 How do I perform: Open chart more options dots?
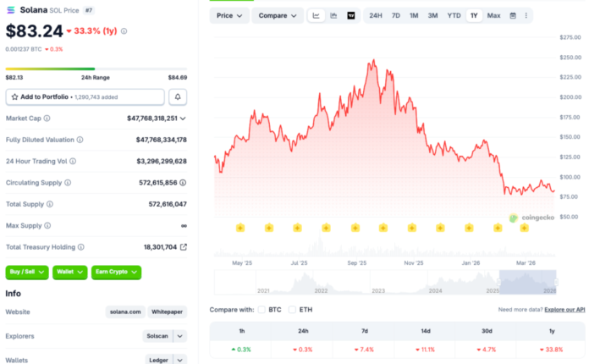coord(526,15)
